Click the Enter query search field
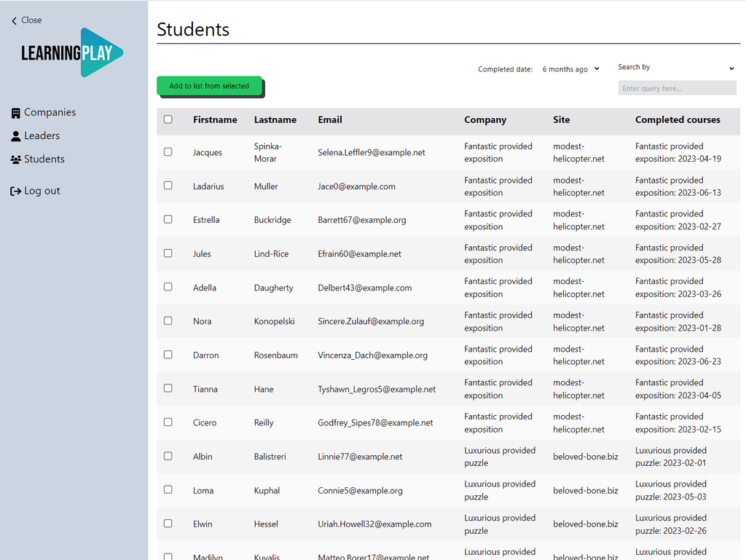The height and width of the screenshot is (560, 746). [x=677, y=88]
